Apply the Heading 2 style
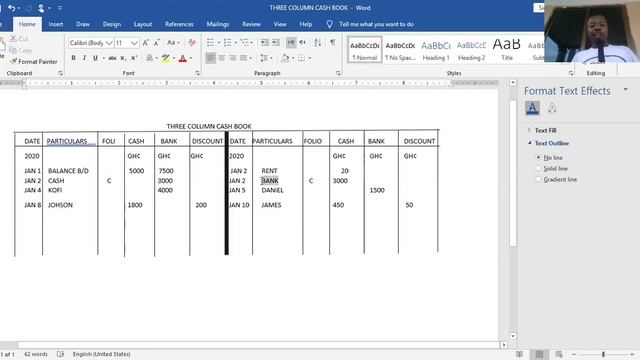The width and height of the screenshot is (640, 360). tap(471, 49)
